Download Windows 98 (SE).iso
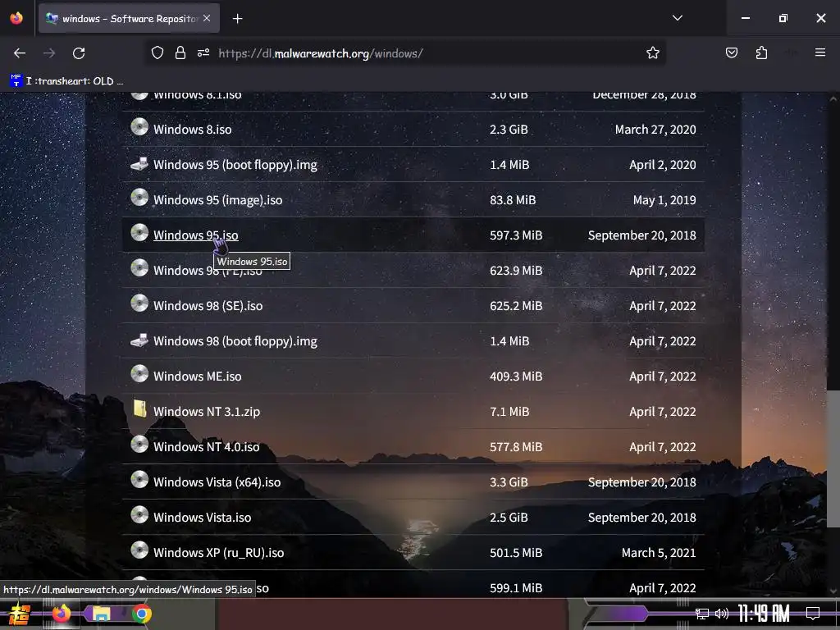The height and width of the screenshot is (630, 840). 208,306
